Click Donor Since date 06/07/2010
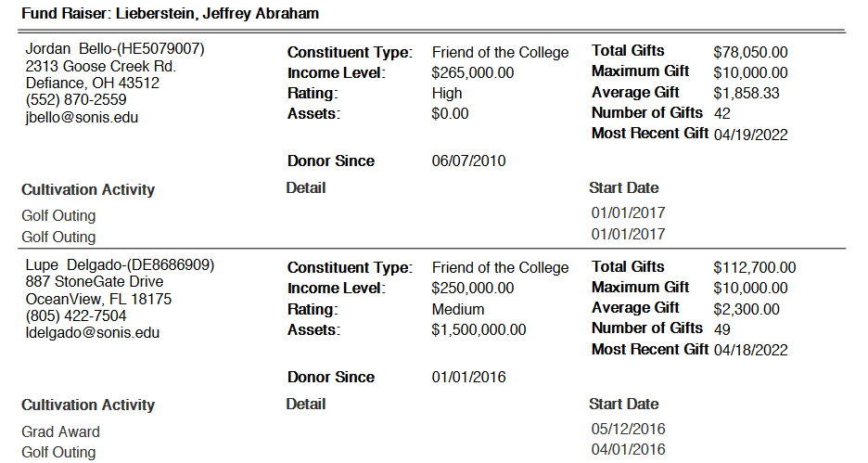 pyautogui.click(x=468, y=161)
